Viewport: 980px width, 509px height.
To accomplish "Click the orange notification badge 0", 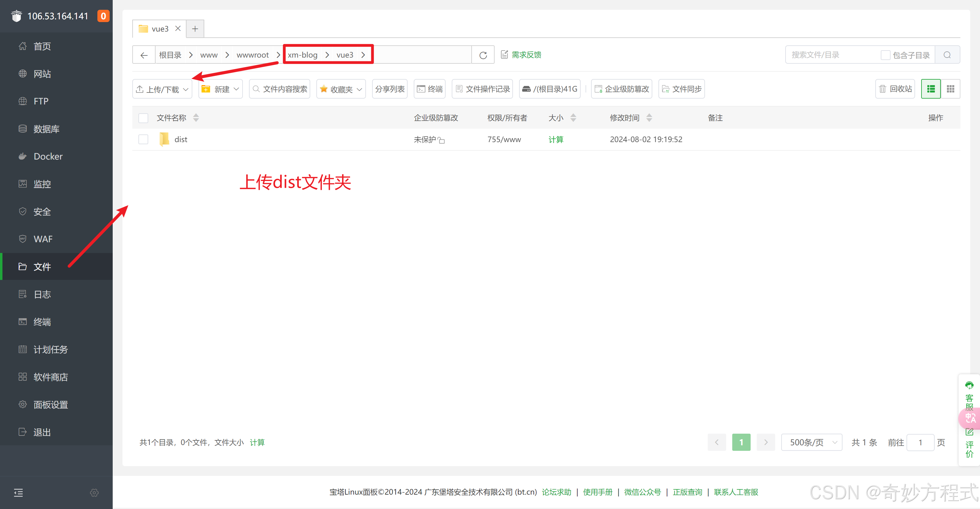I will click(x=103, y=16).
